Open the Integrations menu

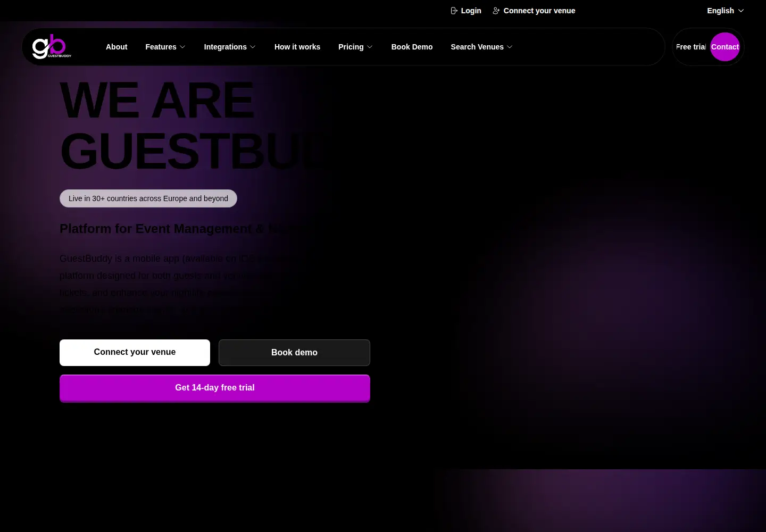point(230,47)
